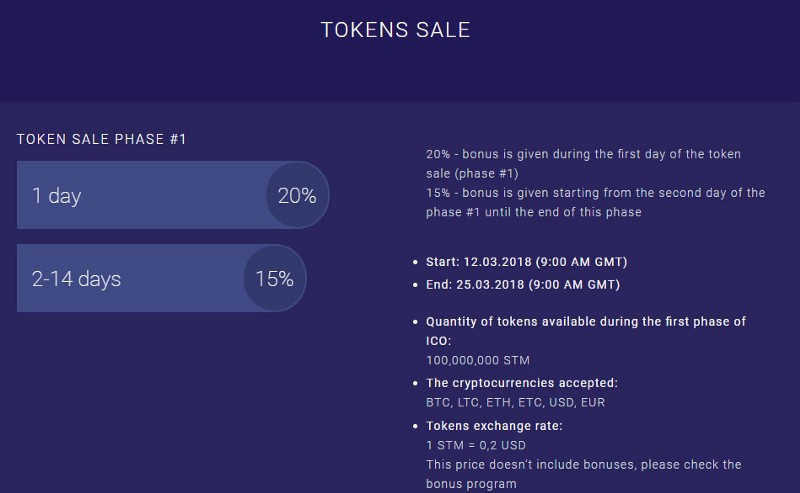Screen dimensions: 800x493
Task: Click the Tokens exchange rate heading
Action: 494,426
